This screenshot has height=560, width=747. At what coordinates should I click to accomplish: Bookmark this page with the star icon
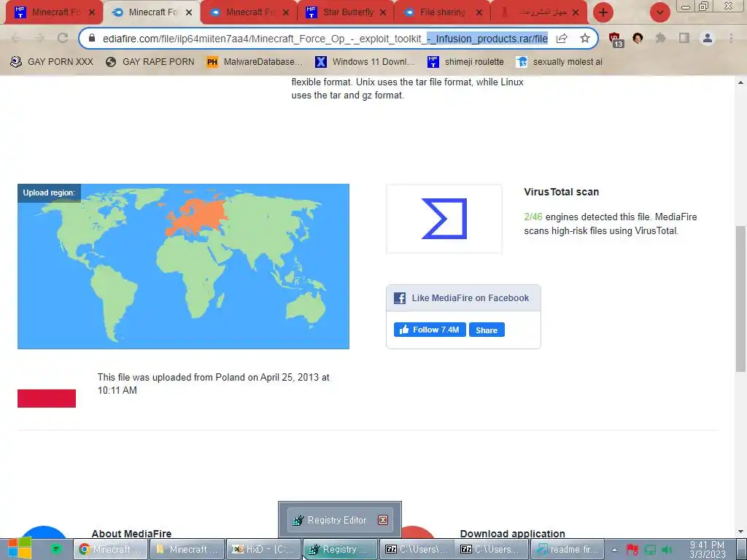click(585, 38)
